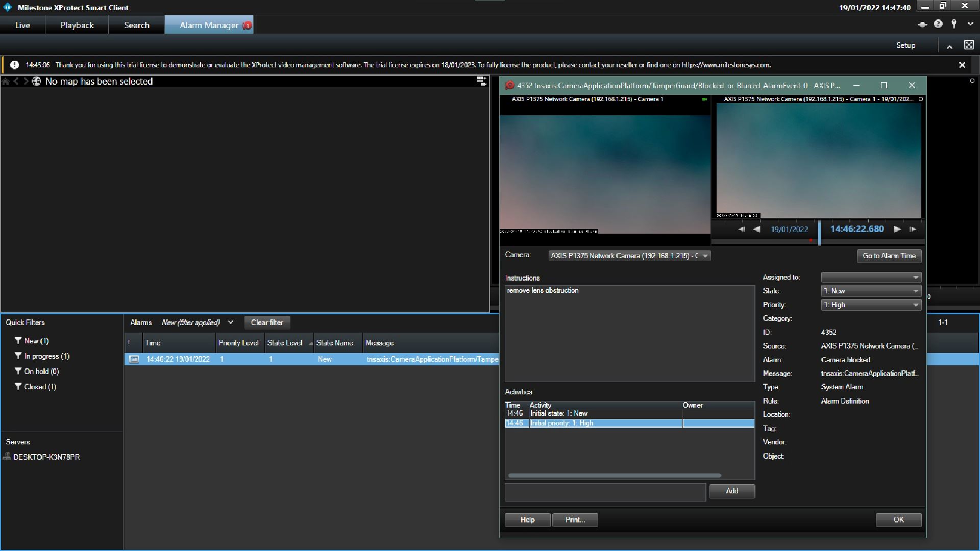The height and width of the screenshot is (551, 980).
Task: Click the activity comment input field
Action: (605, 492)
